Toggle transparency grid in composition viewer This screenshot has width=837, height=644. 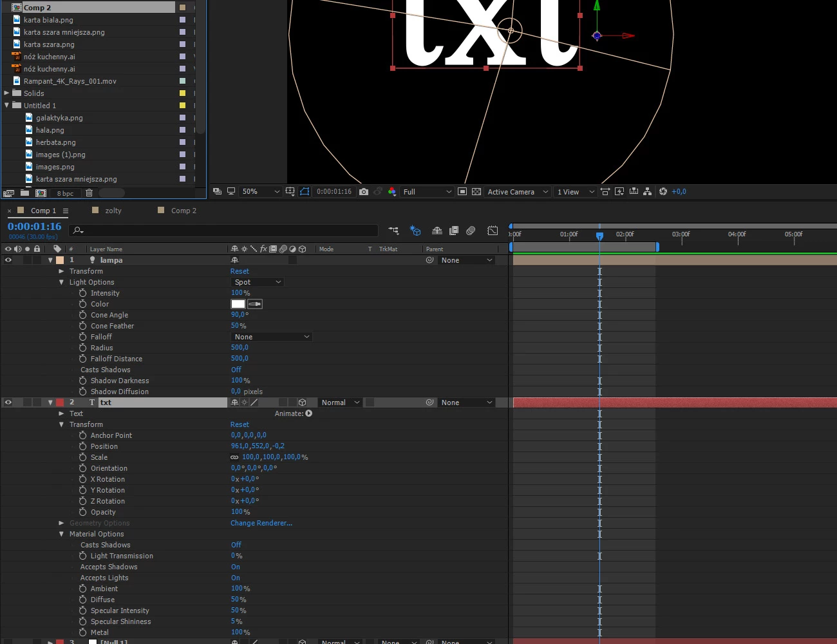pyautogui.click(x=476, y=191)
